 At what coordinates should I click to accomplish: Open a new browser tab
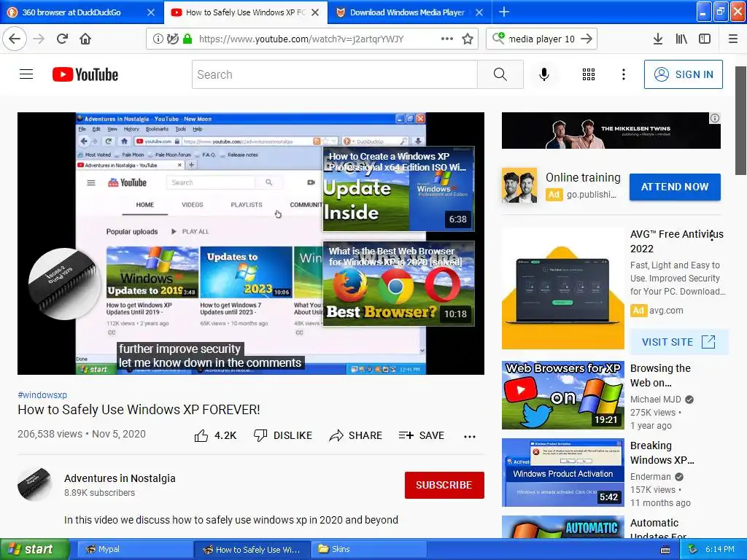(x=504, y=12)
